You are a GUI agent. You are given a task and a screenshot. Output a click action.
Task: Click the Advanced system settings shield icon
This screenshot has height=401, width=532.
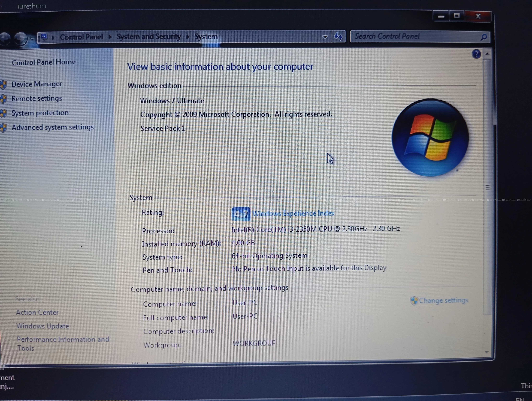click(3, 128)
